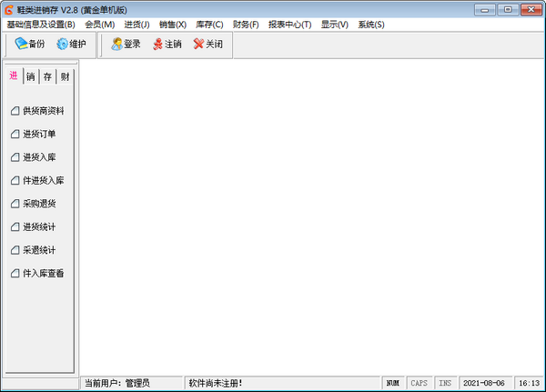Screen dimensions: 546x392
Task: Minimize the 鞋类进销存 window
Action: (x=485, y=10)
